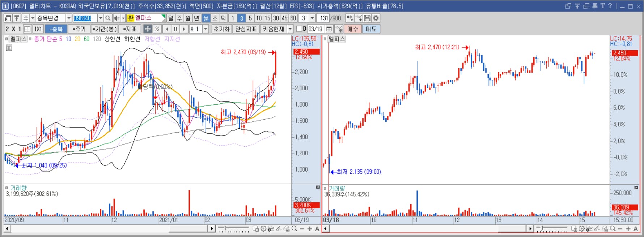Select the 10 minute interval button

click(259, 18)
